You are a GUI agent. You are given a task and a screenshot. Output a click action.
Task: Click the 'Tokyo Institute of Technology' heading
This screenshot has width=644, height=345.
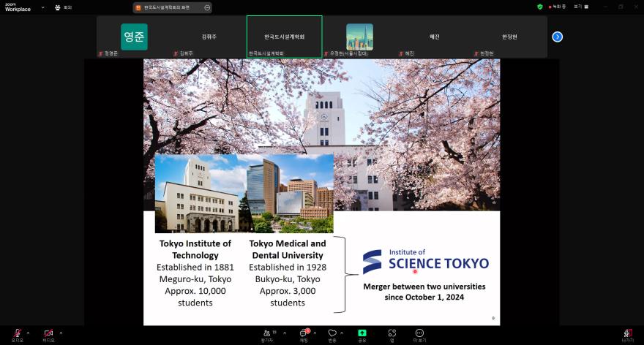point(195,249)
